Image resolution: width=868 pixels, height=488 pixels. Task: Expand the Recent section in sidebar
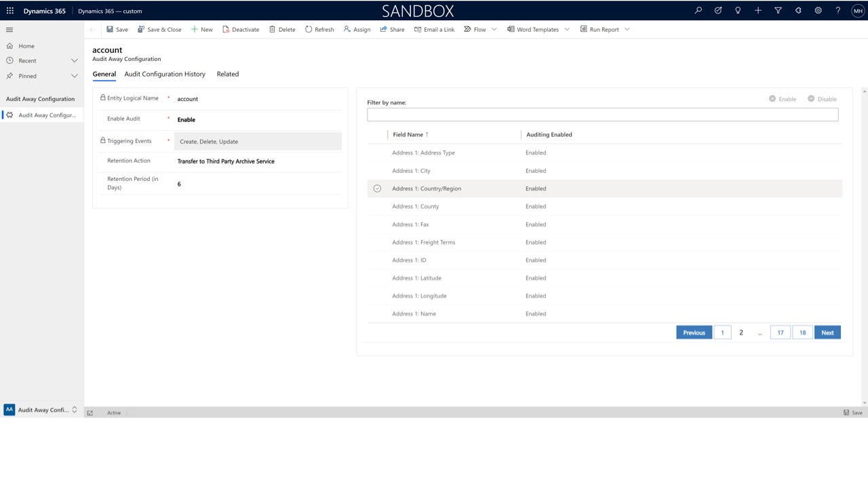click(75, 61)
